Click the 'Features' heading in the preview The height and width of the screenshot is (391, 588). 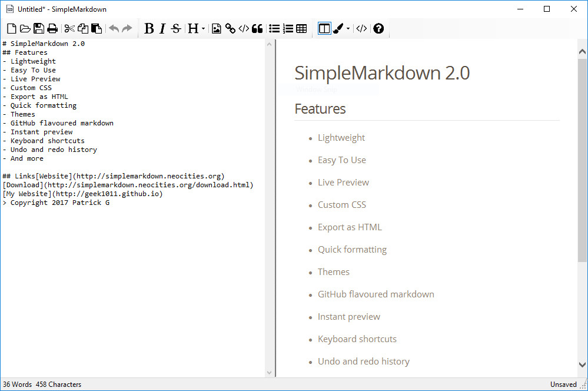pos(320,109)
